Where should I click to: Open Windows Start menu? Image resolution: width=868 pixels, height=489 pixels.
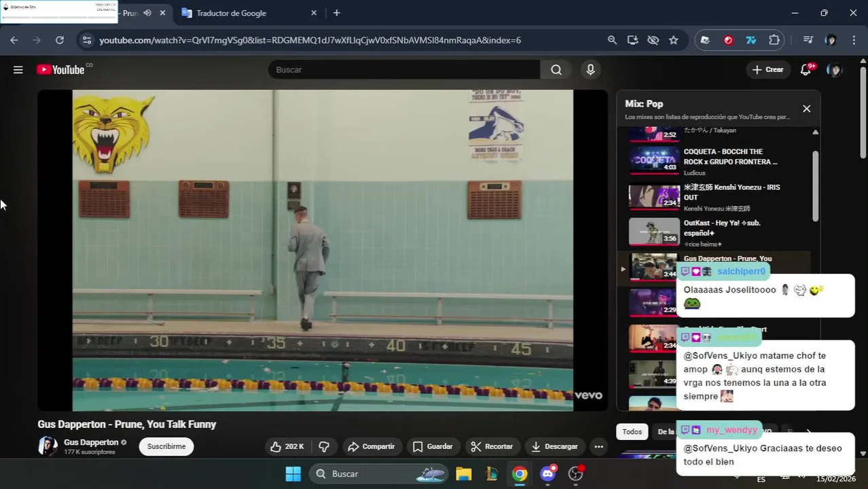click(293, 473)
